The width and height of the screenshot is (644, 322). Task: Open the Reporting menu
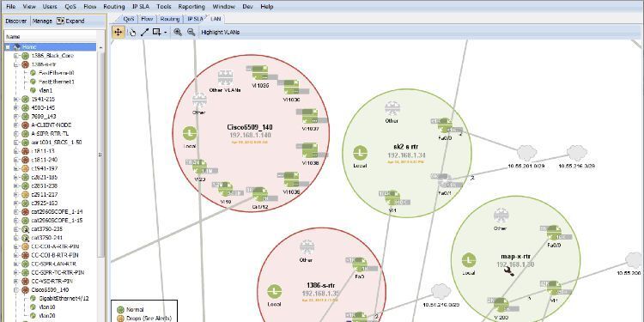(191, 7)
